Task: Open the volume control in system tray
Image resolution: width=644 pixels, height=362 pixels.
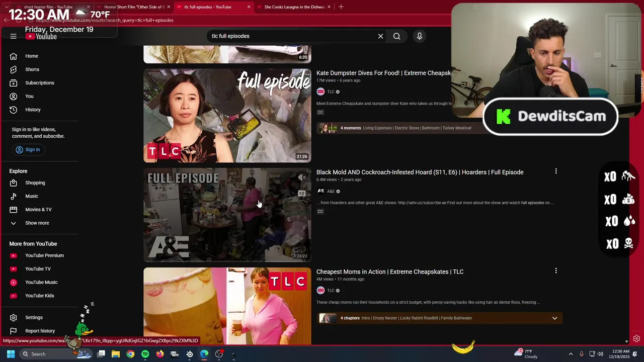Action: pos(600,354)
